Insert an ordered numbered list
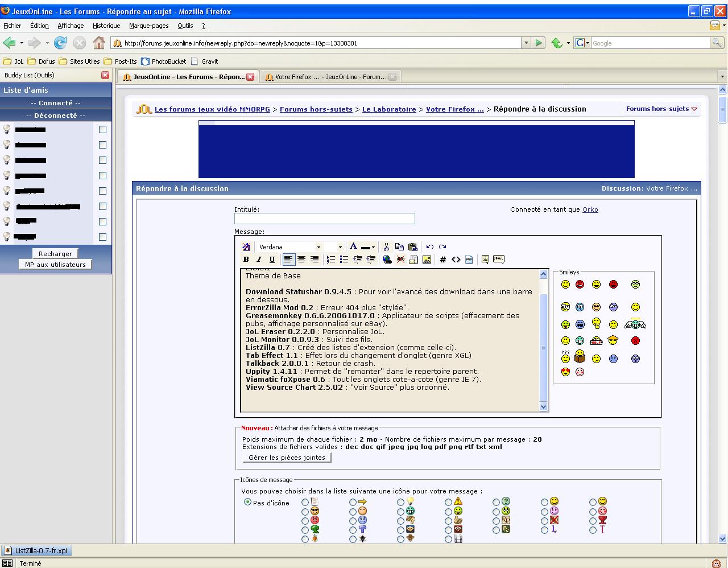728x568 pixels. coord(331,260)
